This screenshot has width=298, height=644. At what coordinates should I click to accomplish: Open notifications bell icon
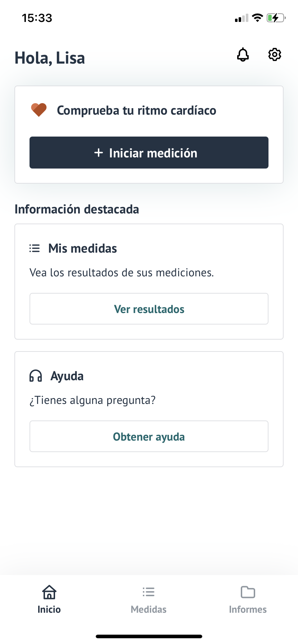pyautogui.click(x=243, y=55)
